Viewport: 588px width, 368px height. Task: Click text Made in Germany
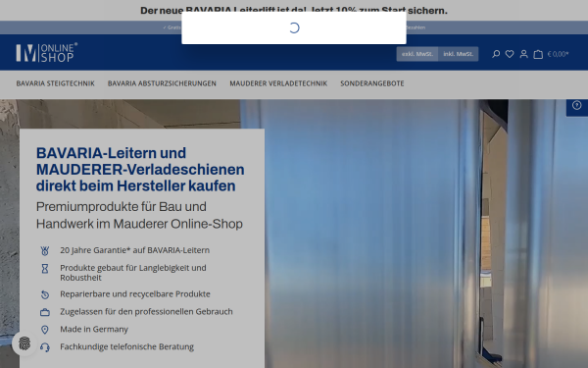point(94,329)
